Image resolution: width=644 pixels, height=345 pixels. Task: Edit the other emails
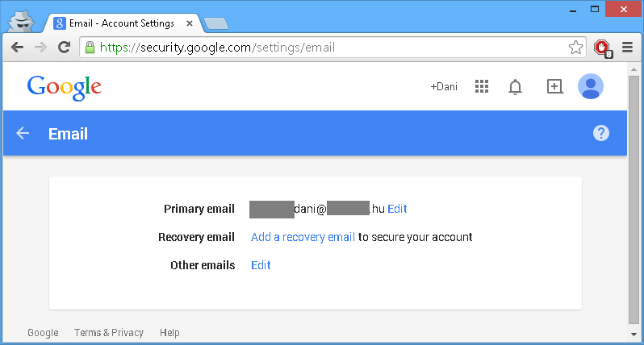click(x=261, y=265)
